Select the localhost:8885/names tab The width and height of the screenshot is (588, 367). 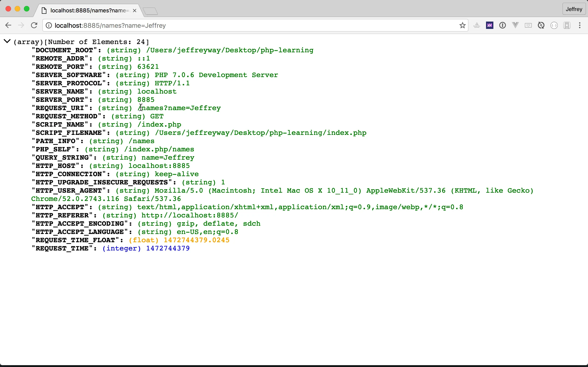[89, 11]
